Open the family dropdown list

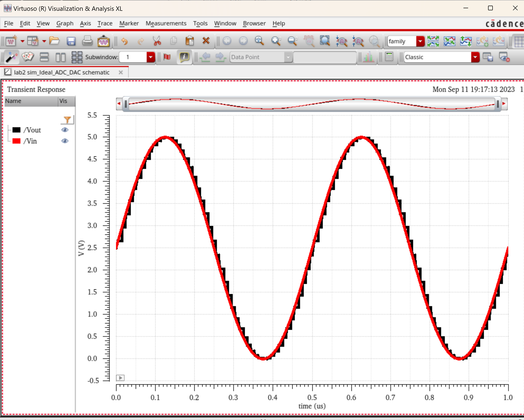[420, 41]
